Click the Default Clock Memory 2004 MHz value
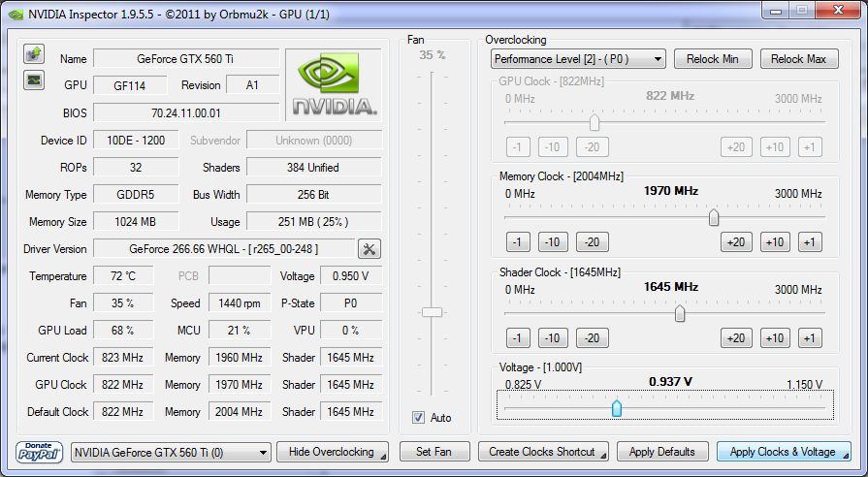868x477 pixels. click(x=240, y=412)
